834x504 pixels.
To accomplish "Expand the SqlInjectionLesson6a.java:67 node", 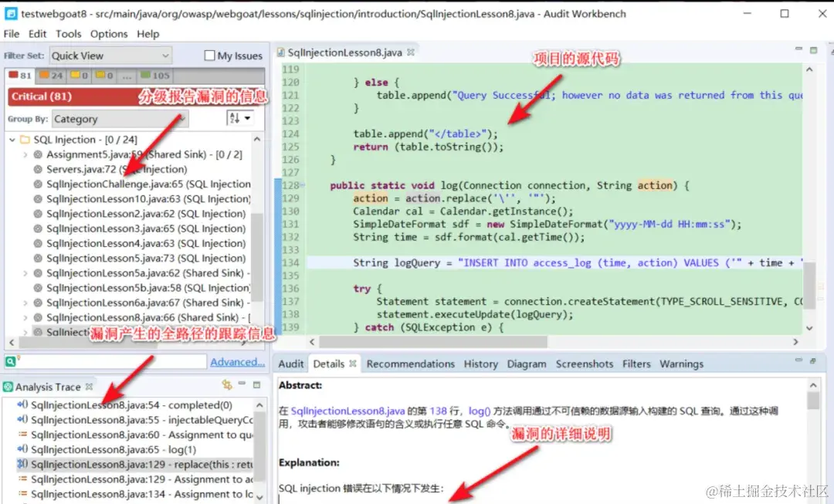I will pos(25,303).
